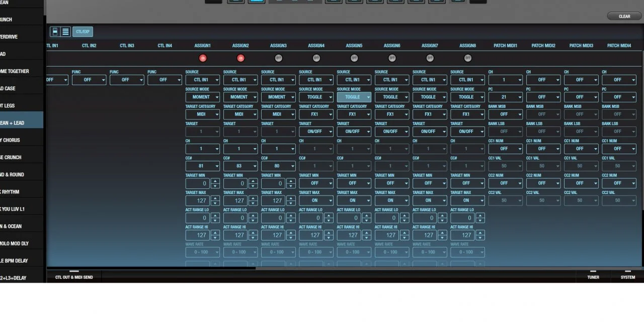Open PATCH MIDI4 CC2 NUM dropdown

[x=619, y=183]
